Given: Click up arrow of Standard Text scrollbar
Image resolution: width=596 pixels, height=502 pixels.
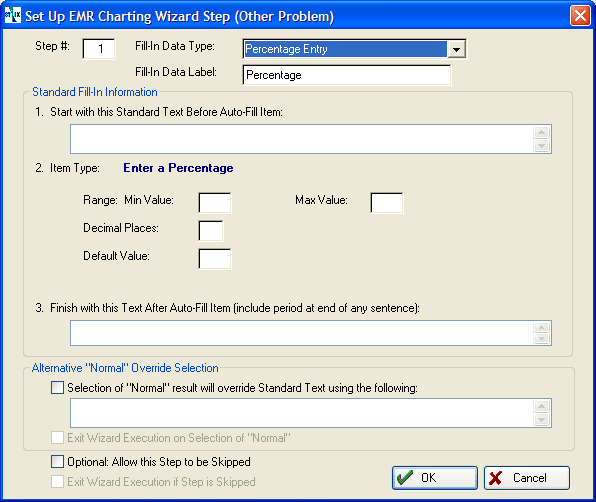Looking at the screenshot, I should [x=542, y=132].
